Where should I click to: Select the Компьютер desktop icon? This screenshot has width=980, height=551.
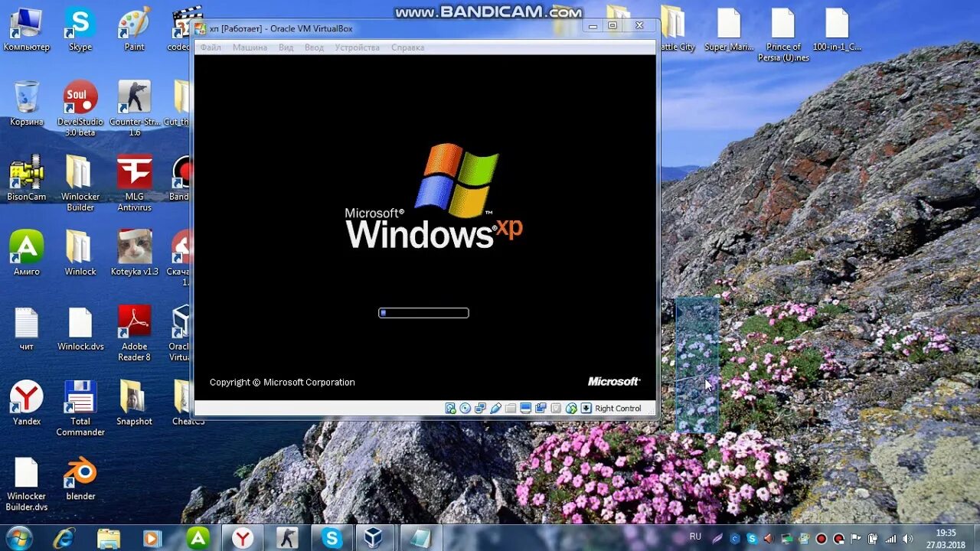tap(26, 31)
